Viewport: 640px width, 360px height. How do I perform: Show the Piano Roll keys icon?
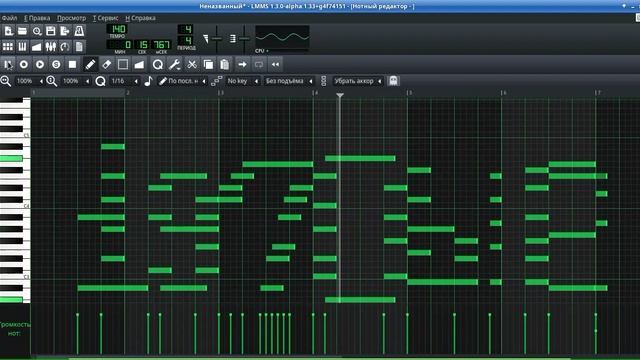point(22,47)
